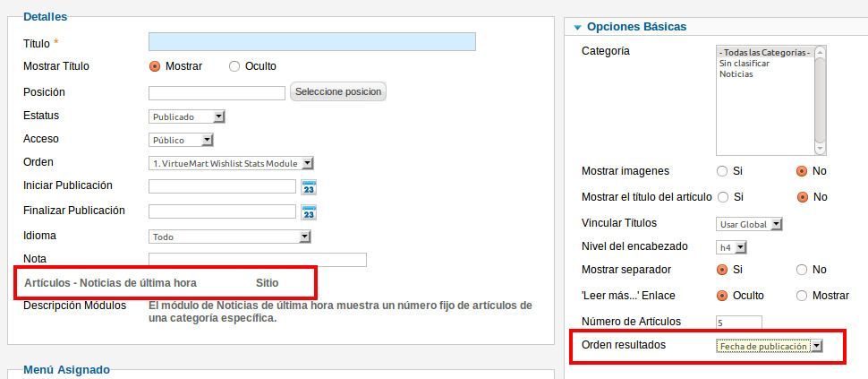Select Mostrar for Mostrar Título
The height and width of the screenshot is (379, 868).
(x=155, y=66)
